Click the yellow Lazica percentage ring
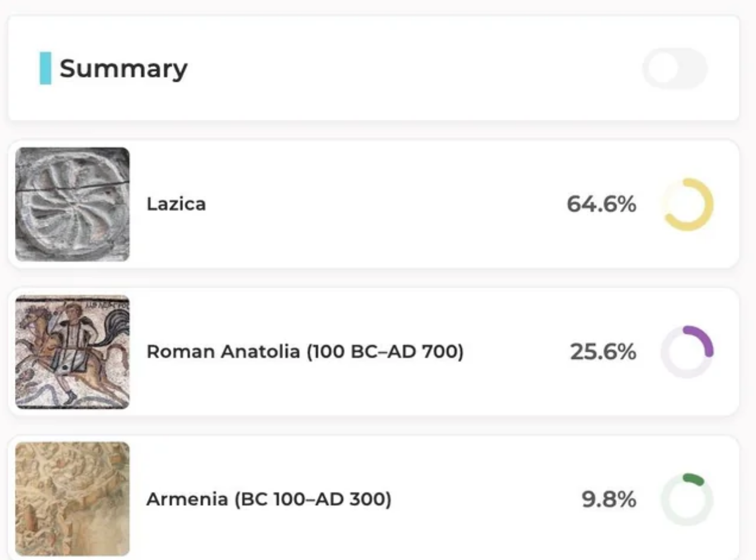756x560 pixels. [x=687, y=204]
